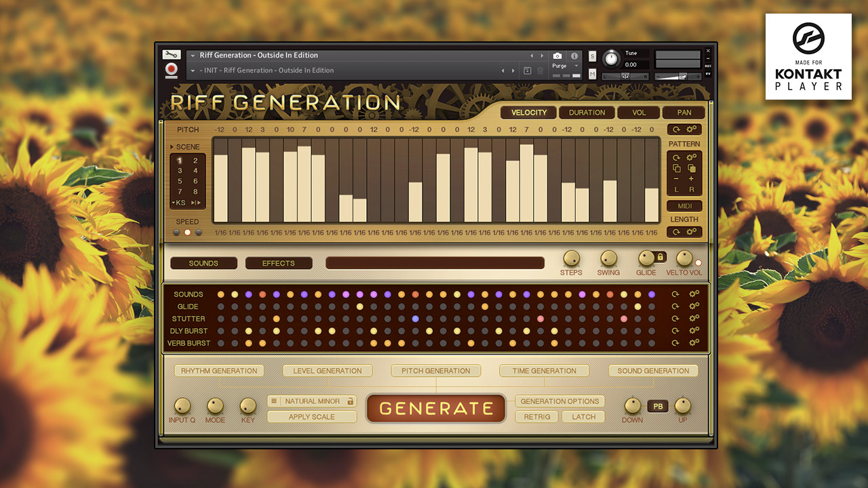
Task: Open the INIT snapshot dropdown arrow
Action: tap(193, 70)
